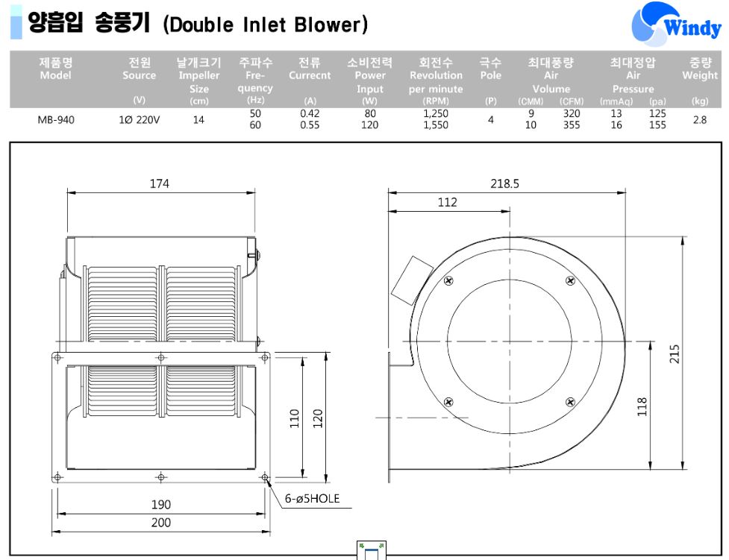Click the MB-940 model name
This screenshot has height=560, width=729.
pyautogui.click(x=56, y=119)
